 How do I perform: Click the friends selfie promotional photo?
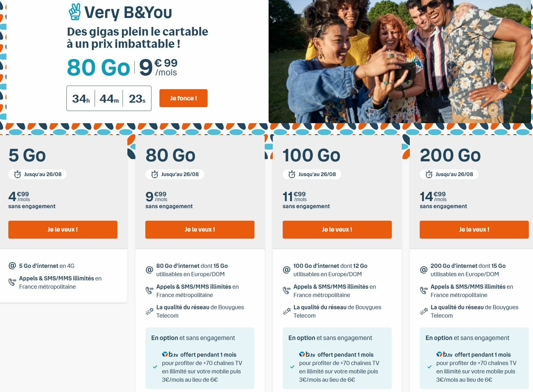(400, 61)
